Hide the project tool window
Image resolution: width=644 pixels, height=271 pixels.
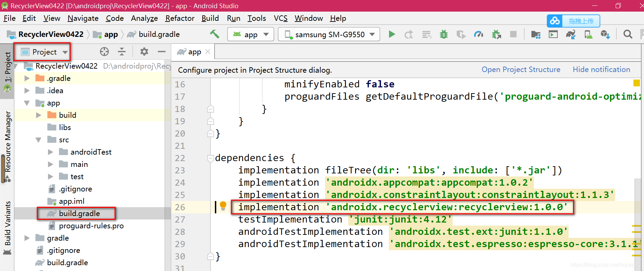pyautogui.click(x=162, y=52)
